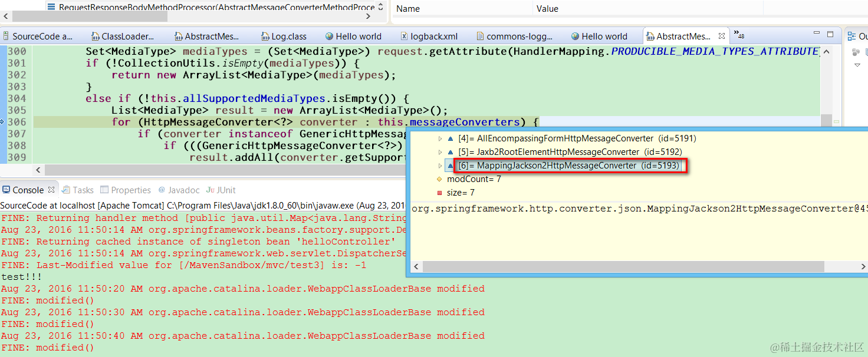Viewport: 868px width, 357px height.
Task: Expand [5] Jaxb2RootElementHttpMessageConverter node
Action: 440,152
